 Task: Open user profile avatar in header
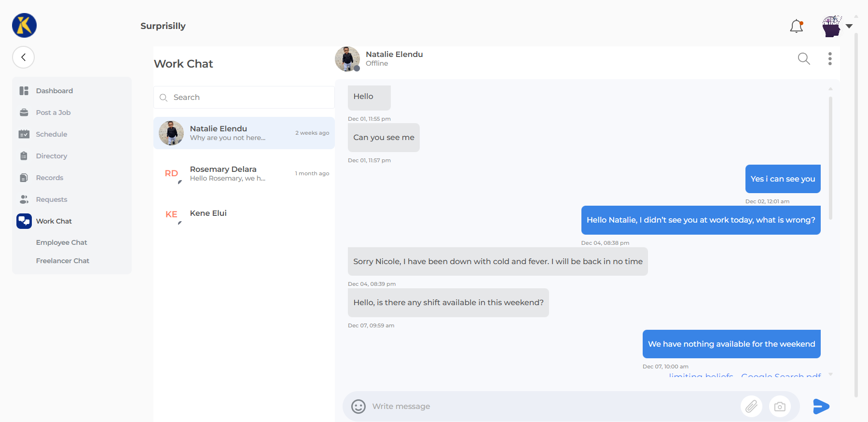[832, 26]
